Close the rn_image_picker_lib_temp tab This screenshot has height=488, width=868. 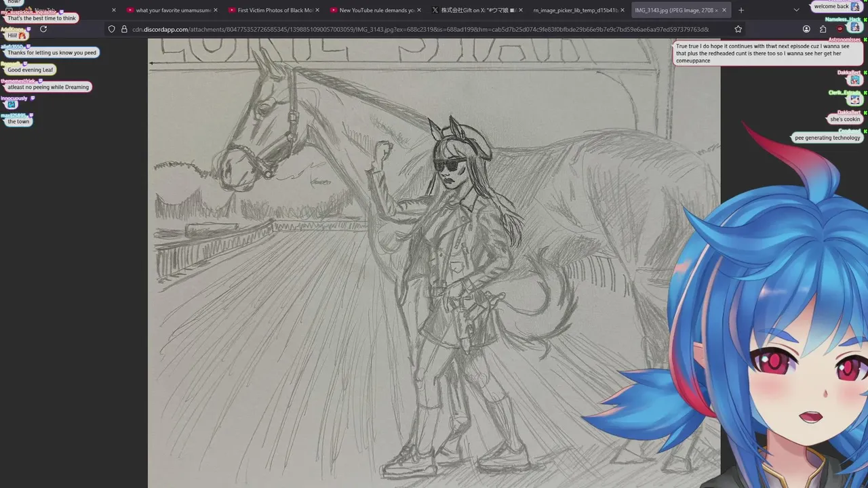pos(623,10)
